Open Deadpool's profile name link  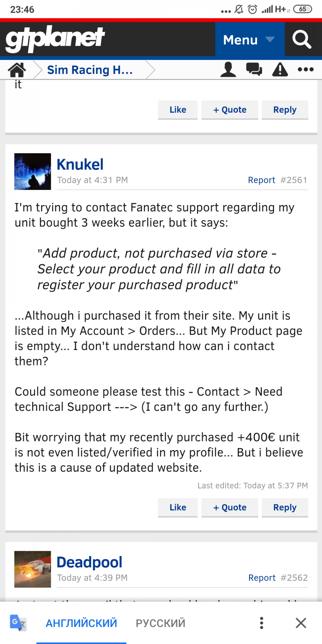pos(89,562)
